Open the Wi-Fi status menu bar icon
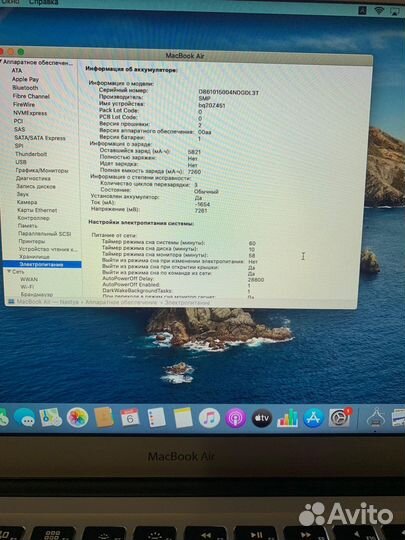Viewport: 405px width, 540px height. 379,11
